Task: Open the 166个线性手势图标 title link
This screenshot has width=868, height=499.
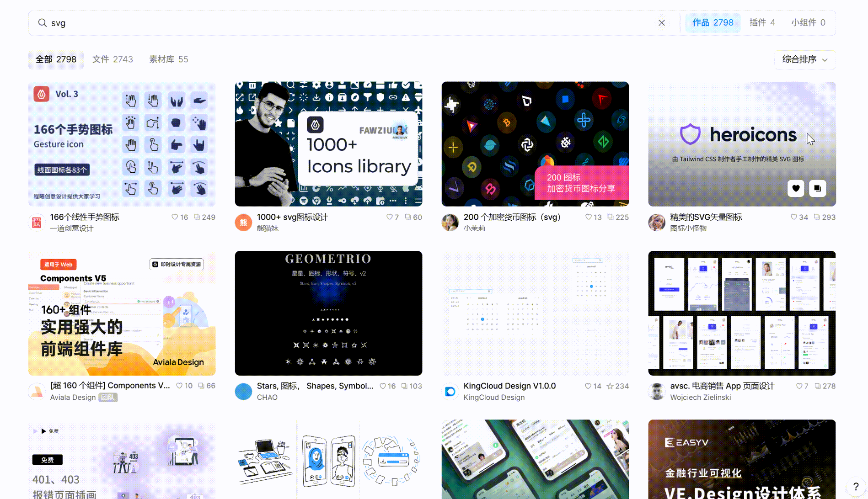Action: click(x=85, y=217)
